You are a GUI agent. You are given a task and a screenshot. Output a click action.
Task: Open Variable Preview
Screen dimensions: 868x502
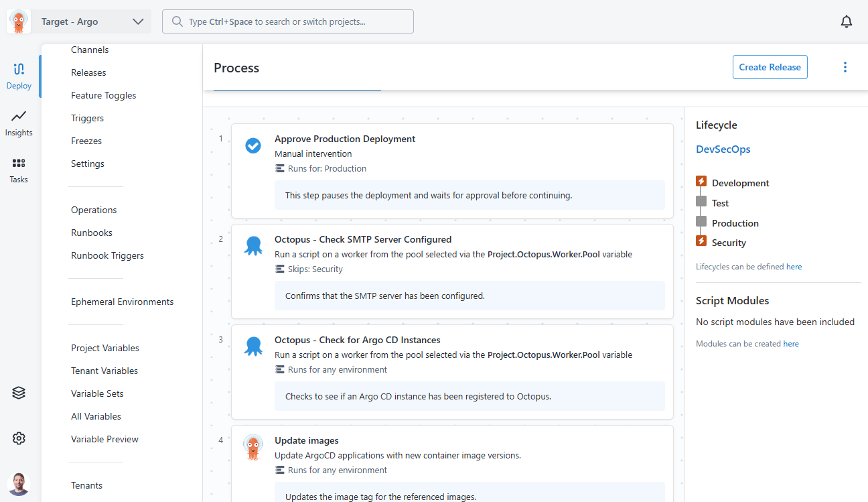click(x=105, y=439)
